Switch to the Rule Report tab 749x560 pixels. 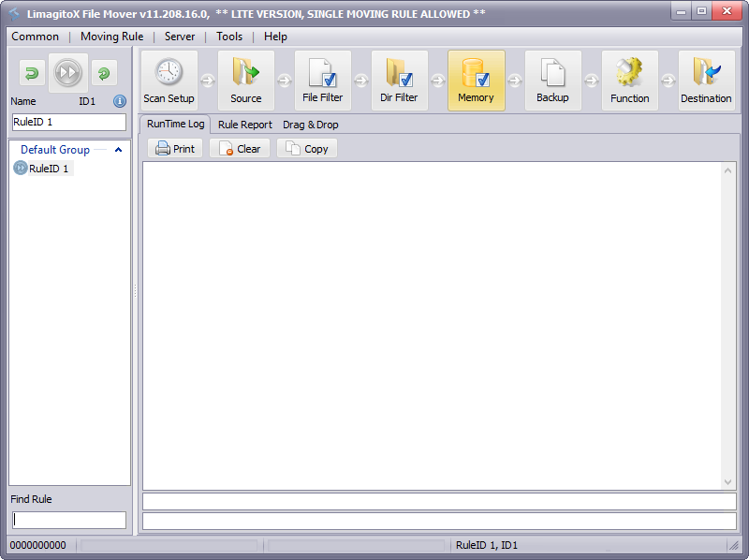pos(245,125)
